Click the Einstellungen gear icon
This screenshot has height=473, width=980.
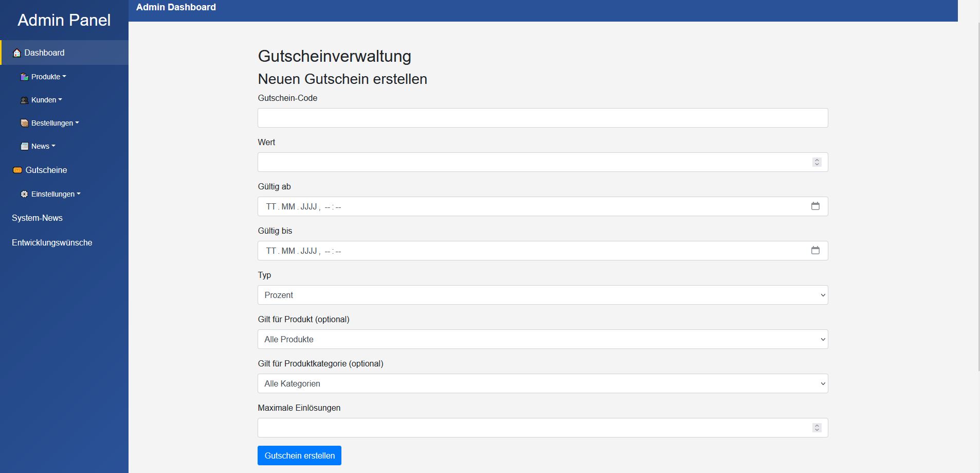(x=24, y=194)
